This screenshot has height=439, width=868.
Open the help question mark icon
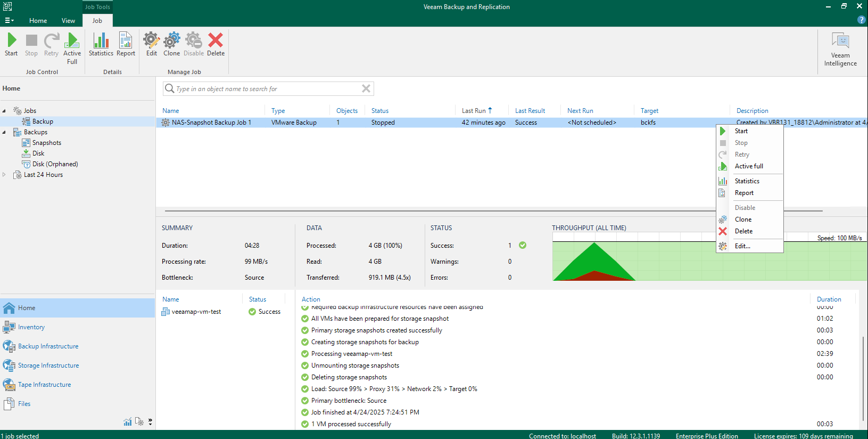[x=861, y=20]
